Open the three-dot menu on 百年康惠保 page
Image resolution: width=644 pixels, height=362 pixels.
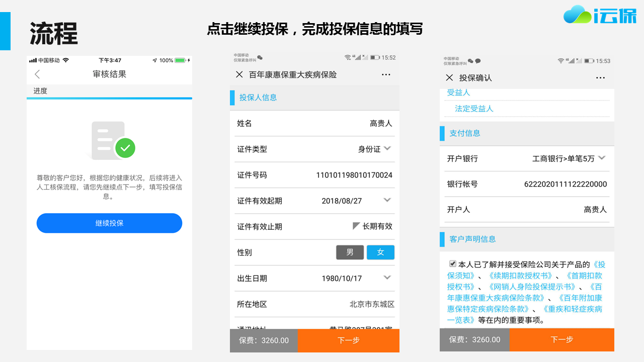386,74
